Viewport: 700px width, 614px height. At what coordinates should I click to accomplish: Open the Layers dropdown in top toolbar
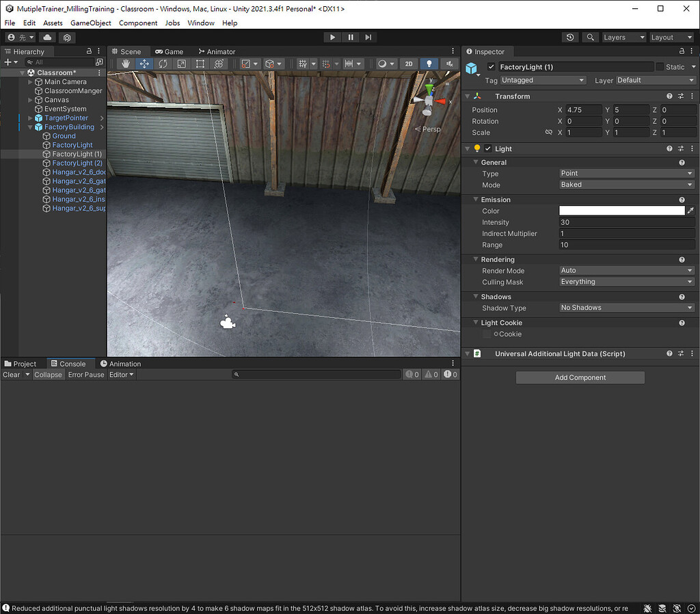[x=623, y=38]
